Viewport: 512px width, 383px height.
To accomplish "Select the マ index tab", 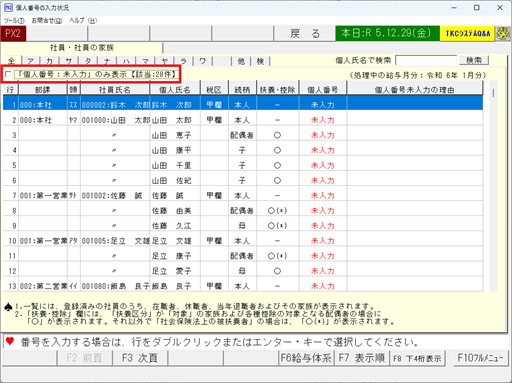I will pos(145,61).
